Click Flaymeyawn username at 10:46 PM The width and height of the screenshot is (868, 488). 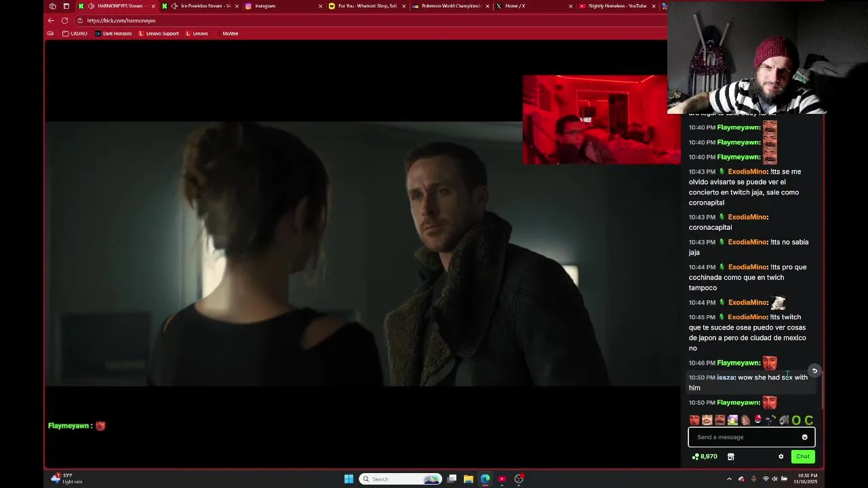click(738, 363)
